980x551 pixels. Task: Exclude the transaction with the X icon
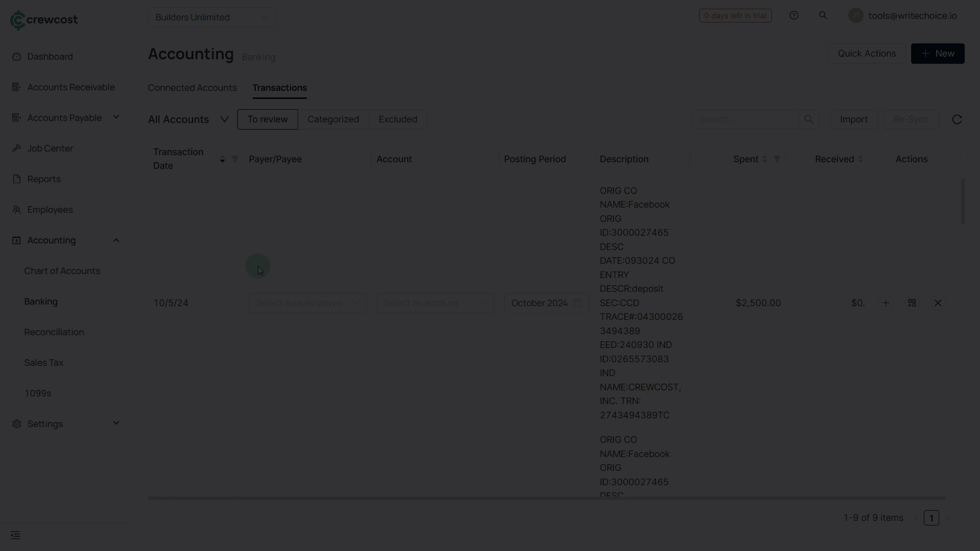pos(938,303)
